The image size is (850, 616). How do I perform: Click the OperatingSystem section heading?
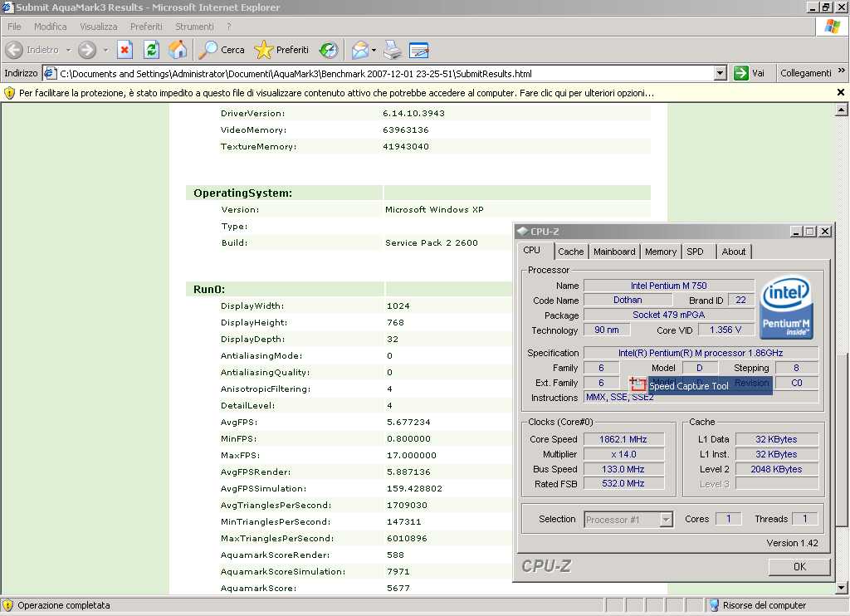point(242,193)
